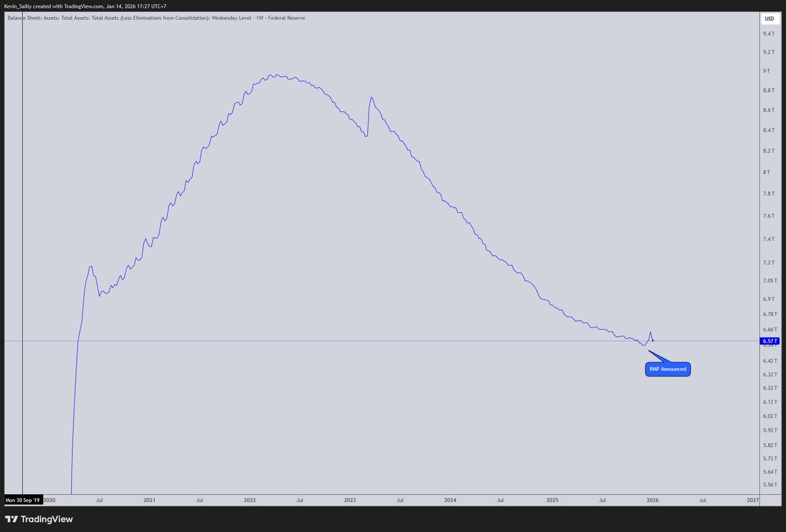Viewport: 786px width, 532px height.
Task: Click the 2020 time axis label
Action: 49,500
